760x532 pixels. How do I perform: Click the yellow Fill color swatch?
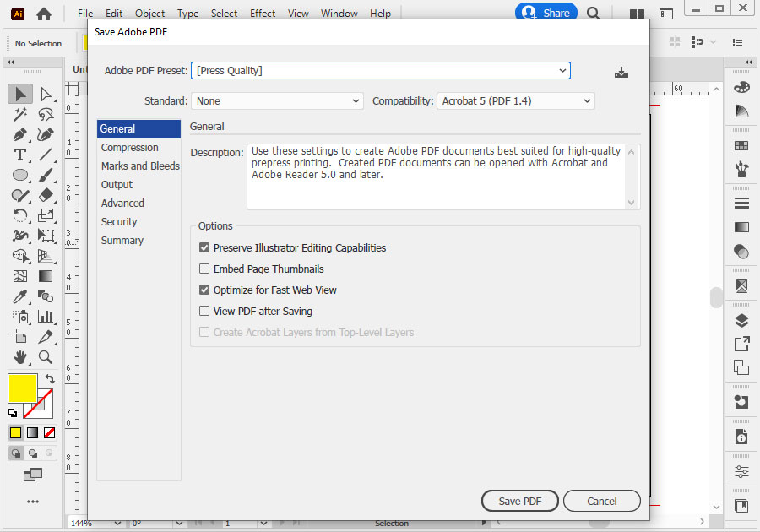pos(22,388)
